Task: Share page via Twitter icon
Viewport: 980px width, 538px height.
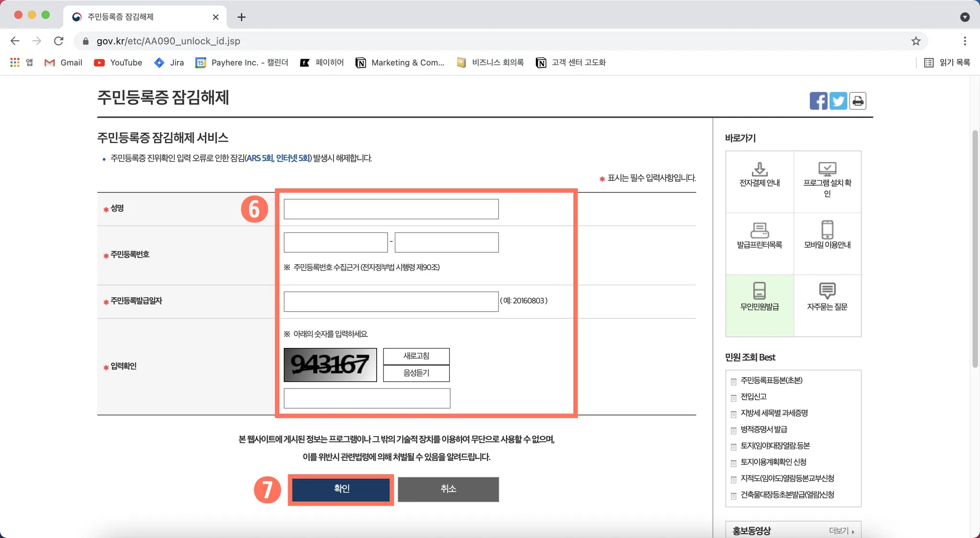Action: [838, 101]
